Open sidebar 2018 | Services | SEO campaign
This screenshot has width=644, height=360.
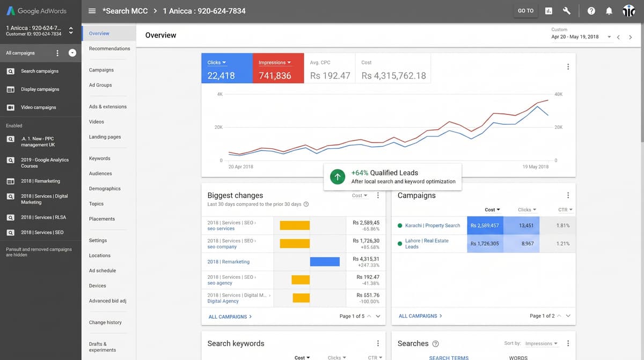(x=42, y=232)
